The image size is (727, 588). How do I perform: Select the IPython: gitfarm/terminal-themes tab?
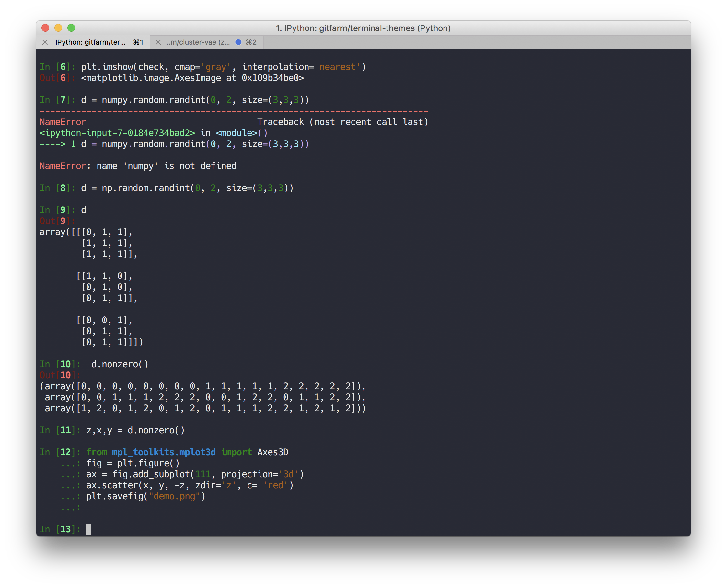(91, 42)
